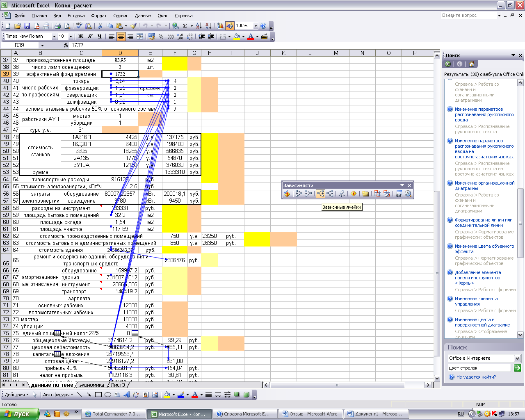Screen dimensions: 525x420
Task: Click the Merge and Center icon
Action: point(140,37)
